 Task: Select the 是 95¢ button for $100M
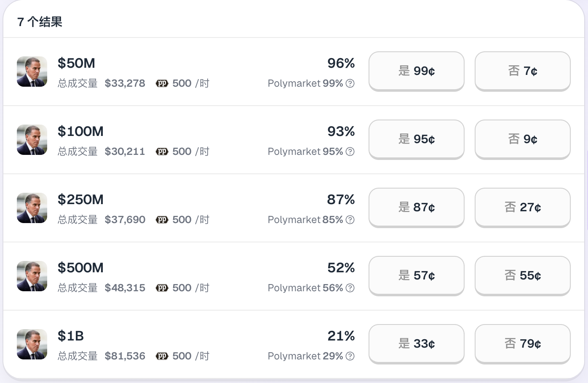pyautogui.click(x=417, y=139)
